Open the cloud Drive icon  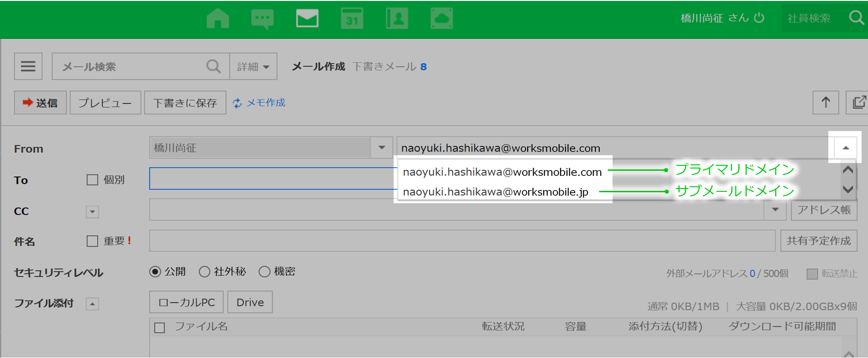point(442,19)
